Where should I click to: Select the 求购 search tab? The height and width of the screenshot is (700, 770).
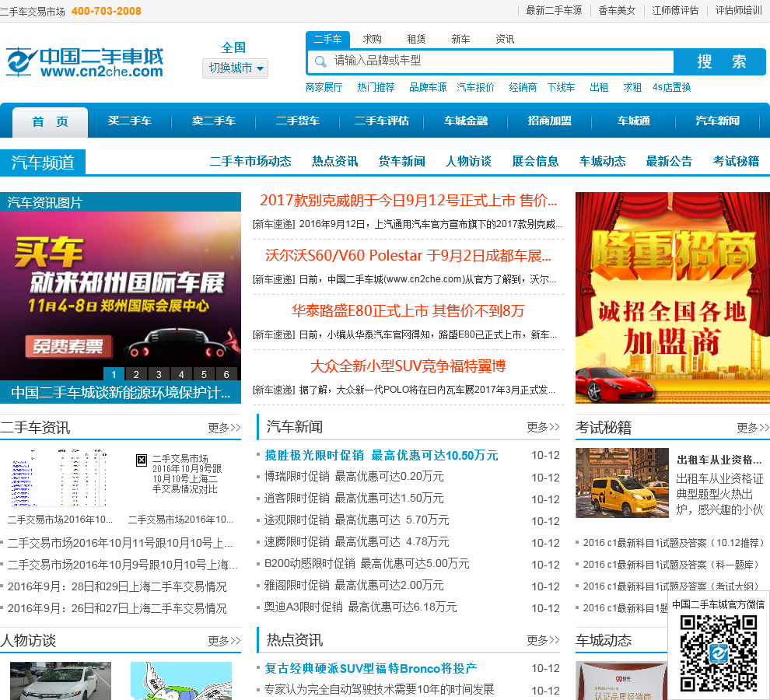point(373,40)
